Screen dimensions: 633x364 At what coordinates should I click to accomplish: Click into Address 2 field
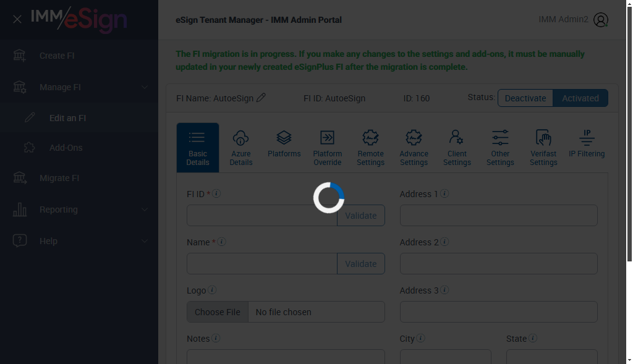[x=499, y=263]
